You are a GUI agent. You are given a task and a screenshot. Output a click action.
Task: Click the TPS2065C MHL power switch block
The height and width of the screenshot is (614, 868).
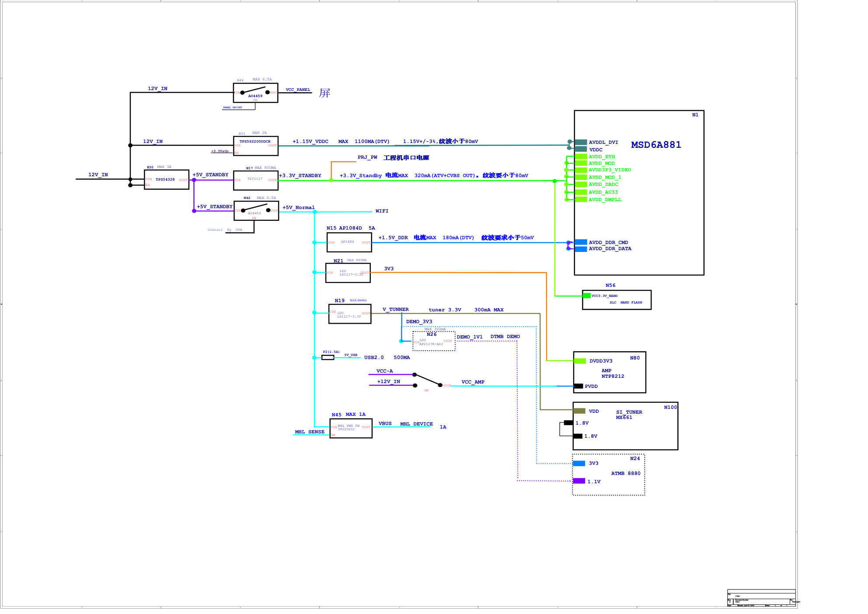[351, 428]
